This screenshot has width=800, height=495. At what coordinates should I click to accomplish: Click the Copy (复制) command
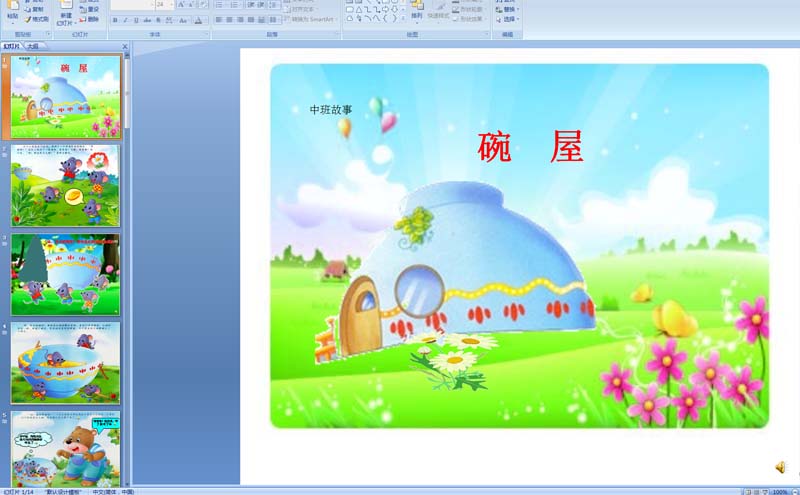pos(34,9)
